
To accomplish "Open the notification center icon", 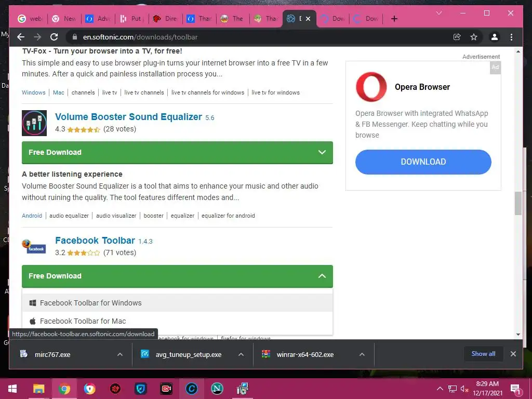I will click(x=515, y=389).
